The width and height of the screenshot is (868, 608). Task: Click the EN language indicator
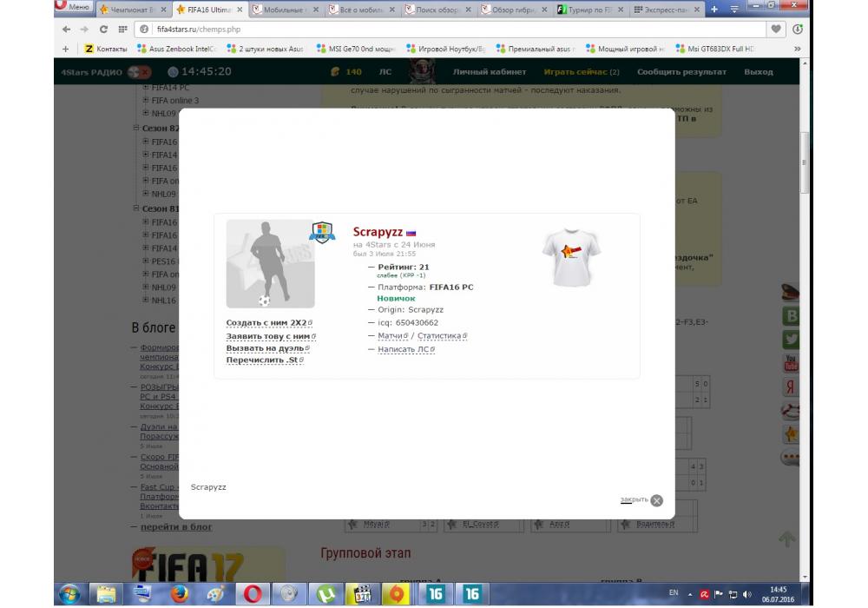coord(674,592)
